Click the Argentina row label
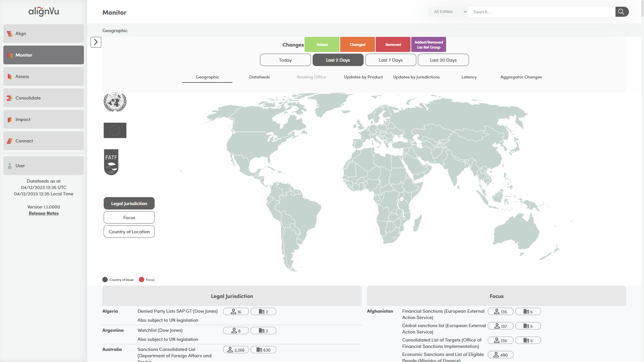Image resolution: width=644 pixels, height=362 pixels. [113, 330]
